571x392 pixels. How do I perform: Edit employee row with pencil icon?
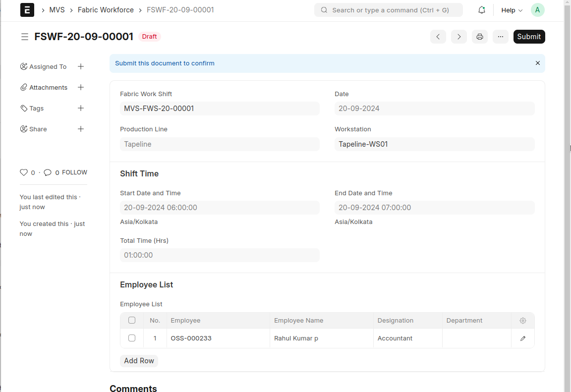click(x=522, y=338)
